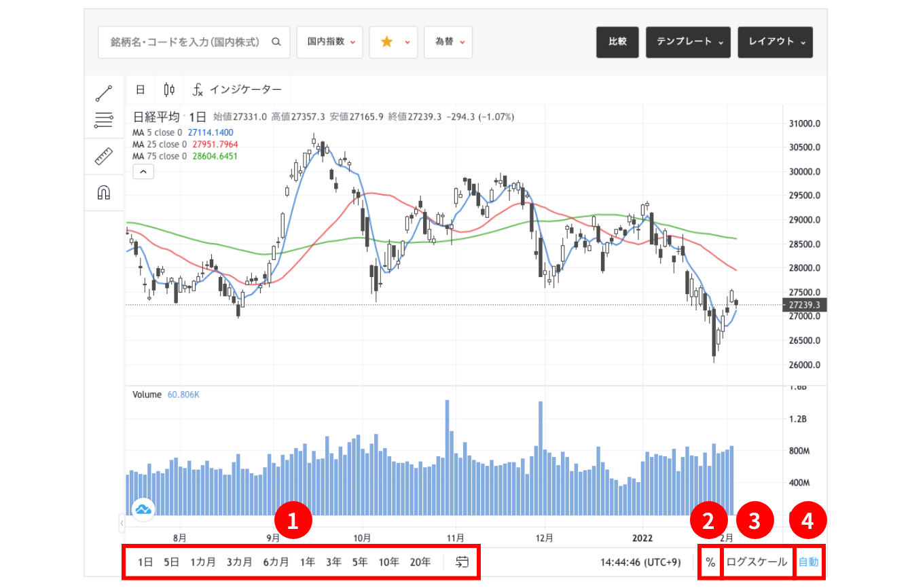Open the candlestick chart style selector
This screenshot has width=910, height=588.
click(169, 90)
